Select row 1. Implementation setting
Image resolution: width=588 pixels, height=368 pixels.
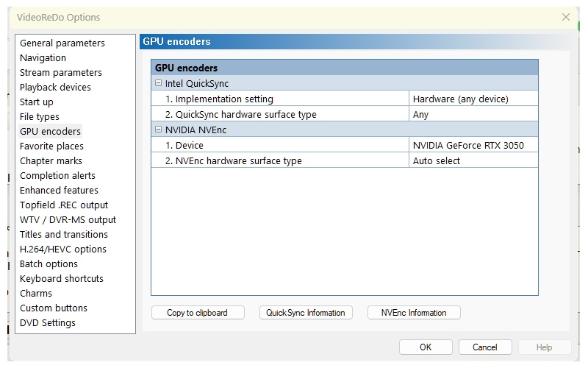[x=280, y=99]
